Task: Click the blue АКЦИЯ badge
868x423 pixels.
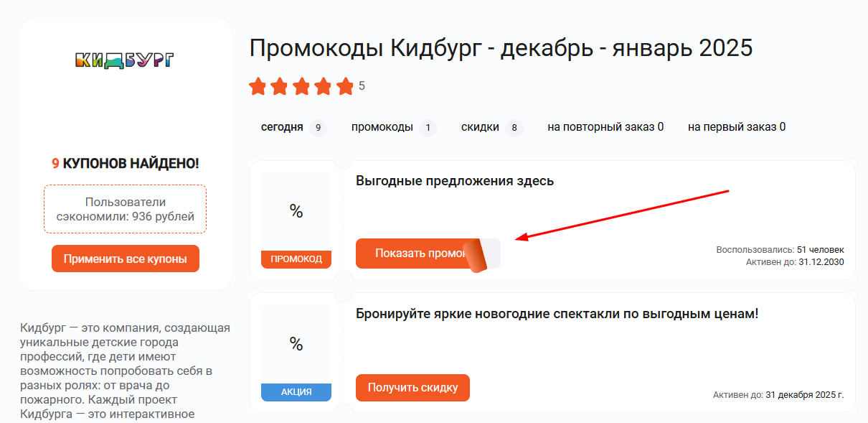Action: coord(296,392)
